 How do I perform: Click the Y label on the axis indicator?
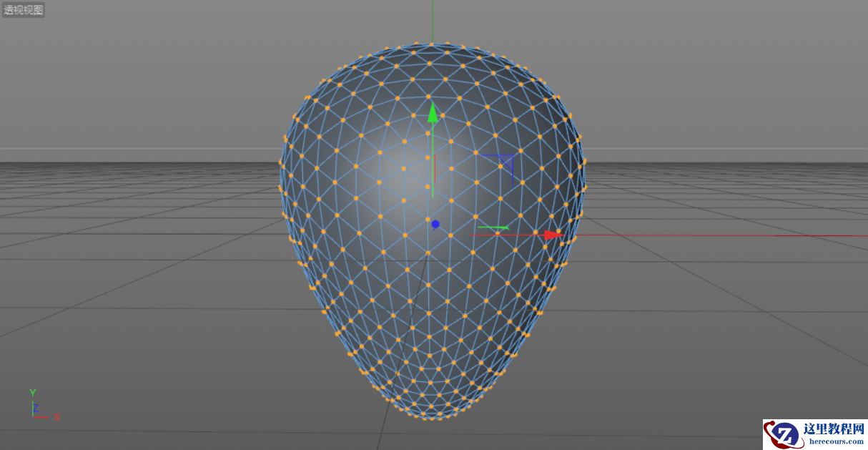click(31, 392)
